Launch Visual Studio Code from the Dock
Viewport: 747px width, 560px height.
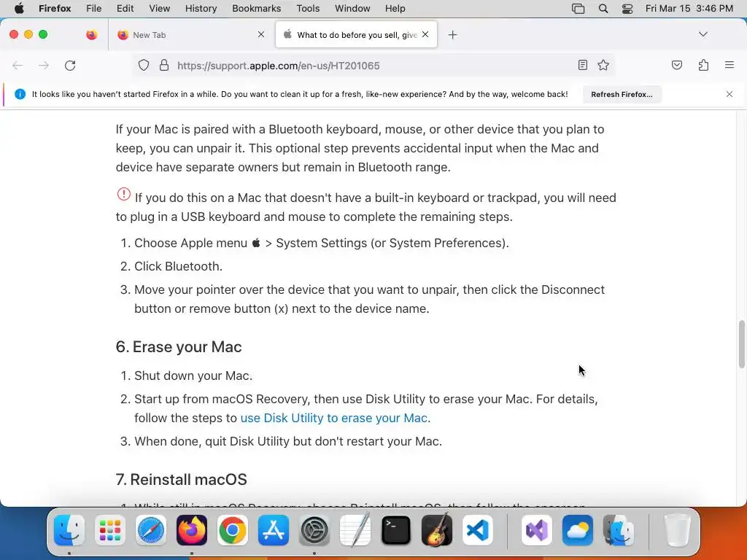[x=478, y=530]
